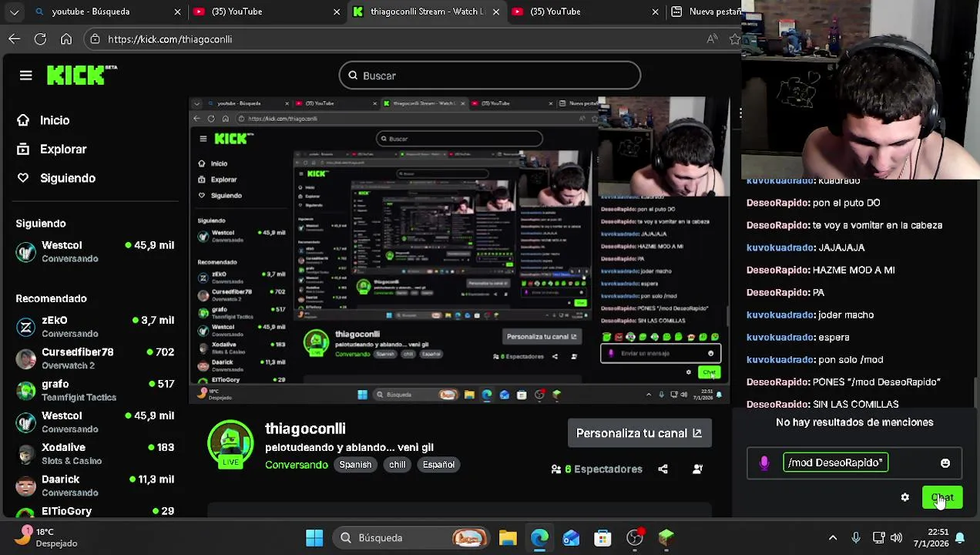Click the browser home button
This screenshot has width=980, height=555.
(66, 39)
